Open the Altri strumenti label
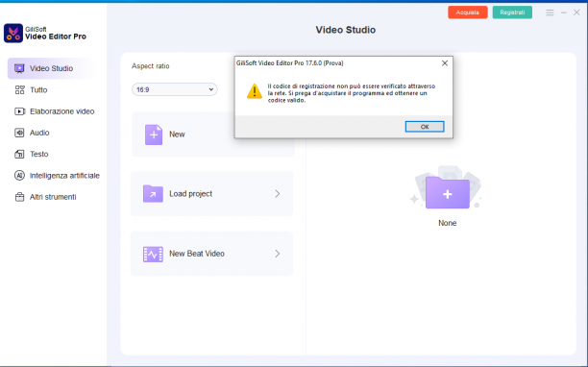 pos(53,197)
